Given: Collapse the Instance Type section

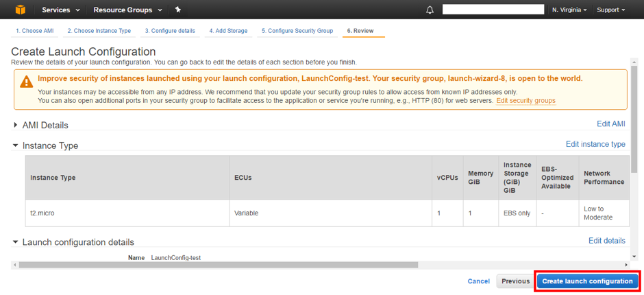Looking at the screenshot, I should (16, 145).
